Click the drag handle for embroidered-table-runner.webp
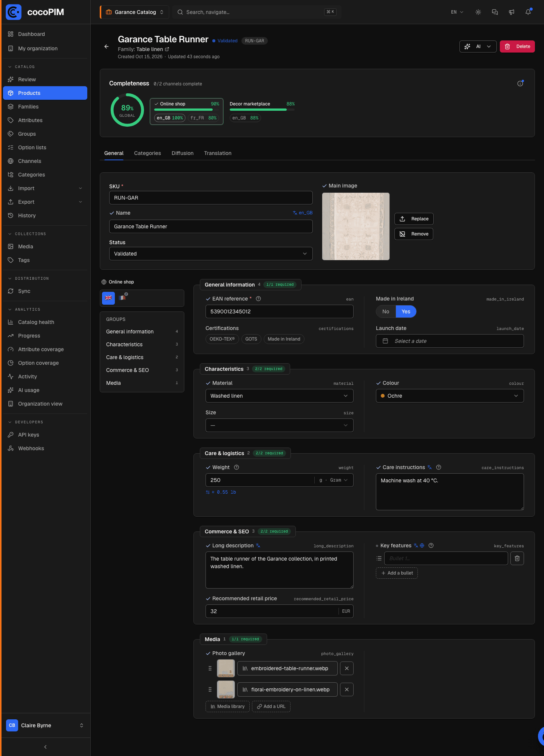The image size is (544, 756). (x=210, y=668)
